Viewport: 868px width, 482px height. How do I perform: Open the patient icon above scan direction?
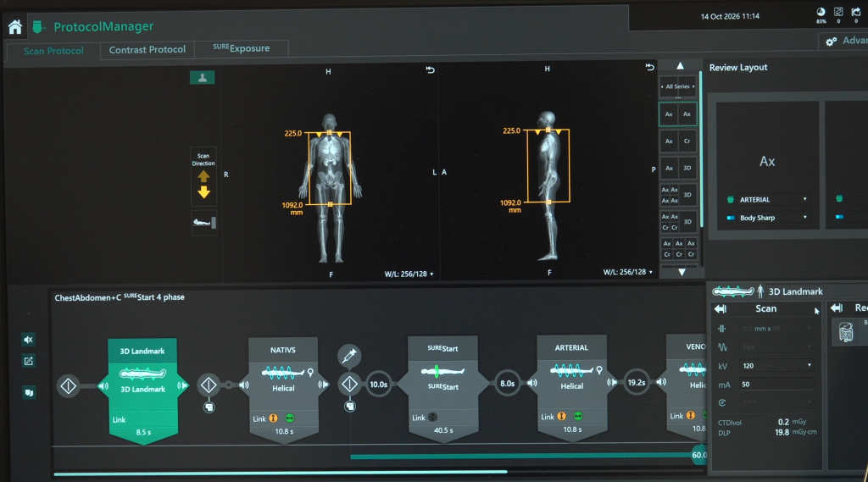click(202, 78)
